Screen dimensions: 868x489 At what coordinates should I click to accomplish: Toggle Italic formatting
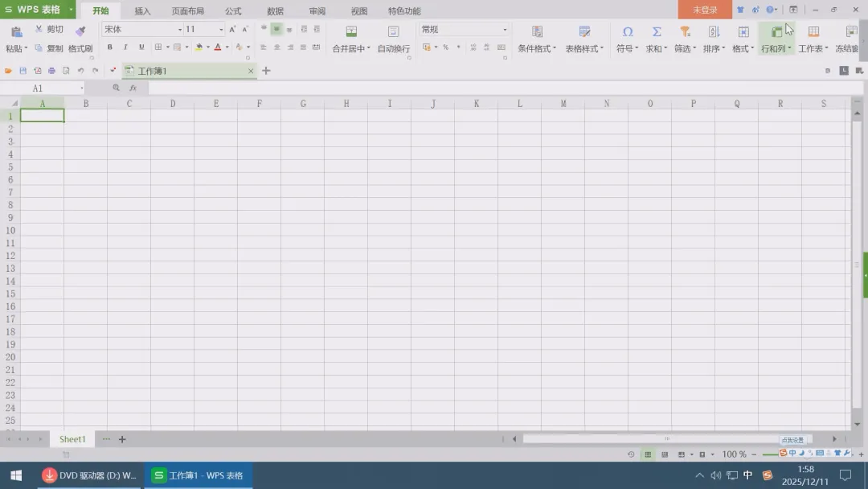coord(125,47)
